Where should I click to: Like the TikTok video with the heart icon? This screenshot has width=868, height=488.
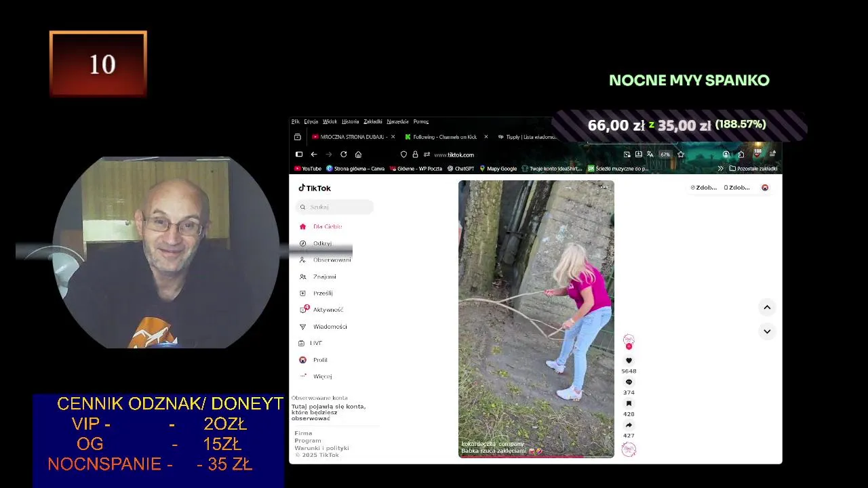(629, 361)
